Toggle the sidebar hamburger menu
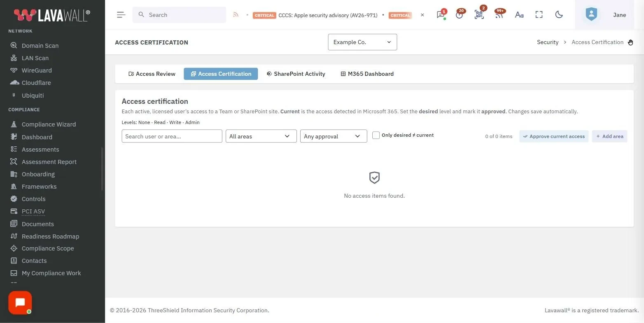The image size is (644, 323). point(121,15)
